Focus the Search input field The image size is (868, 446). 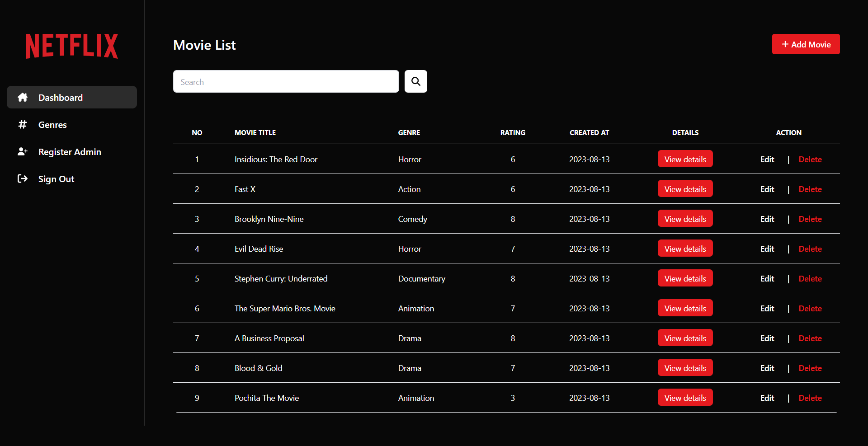point(286,81)
